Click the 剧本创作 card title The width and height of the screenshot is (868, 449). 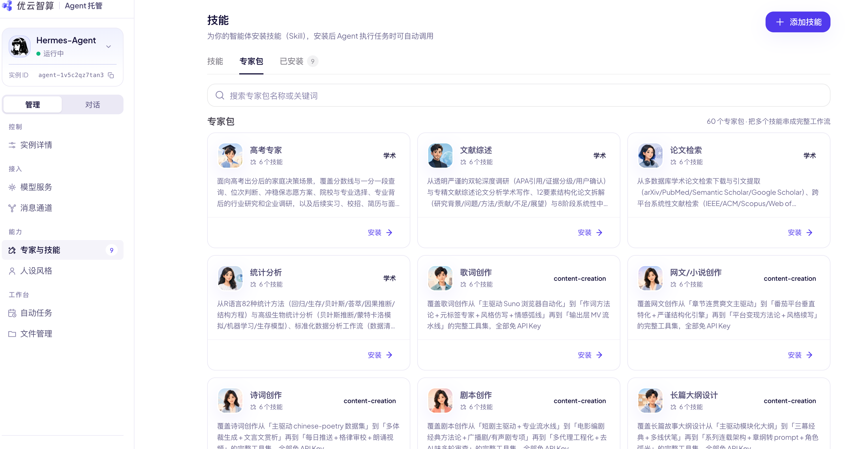(x=476, y=395)
